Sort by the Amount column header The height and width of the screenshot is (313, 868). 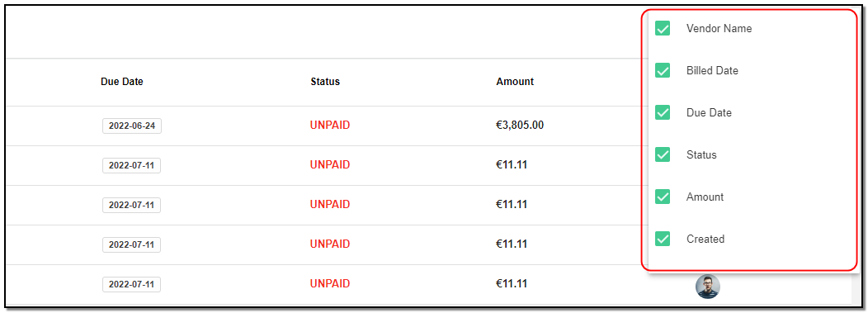click(x=515, y=82)
